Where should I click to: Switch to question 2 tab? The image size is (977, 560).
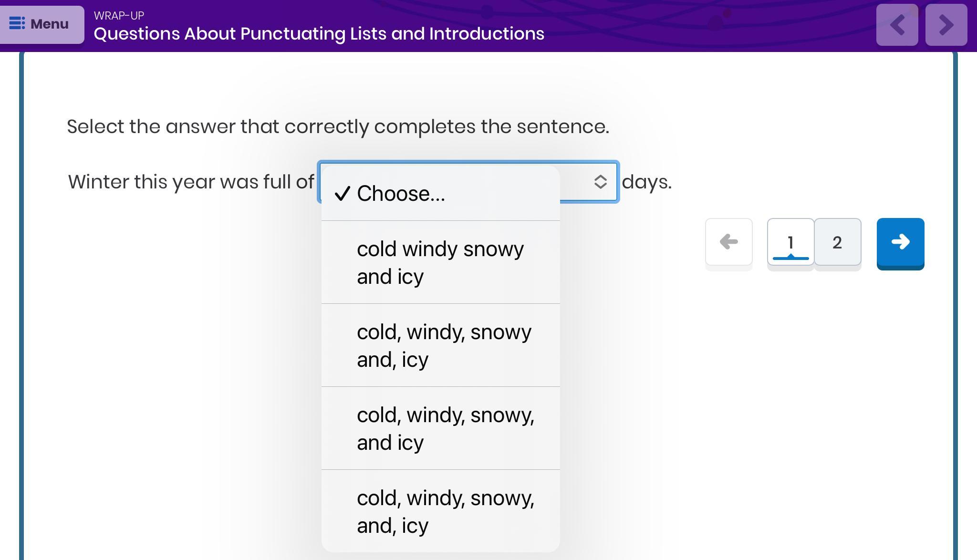(x=837, y=242)
